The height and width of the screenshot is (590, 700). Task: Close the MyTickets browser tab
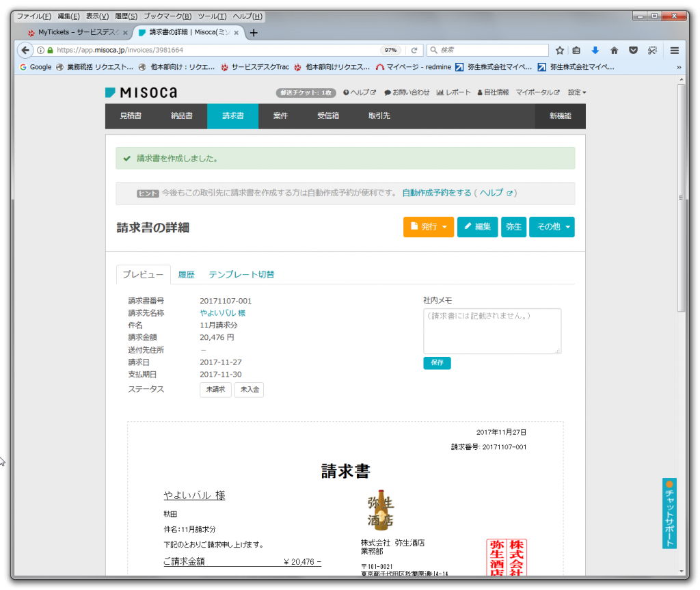125,33
